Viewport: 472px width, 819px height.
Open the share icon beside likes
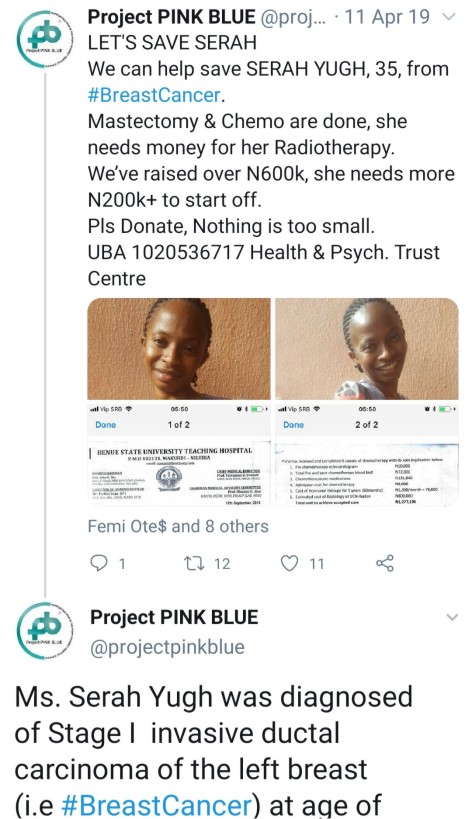pyautogui.click(x=385, y=563)
